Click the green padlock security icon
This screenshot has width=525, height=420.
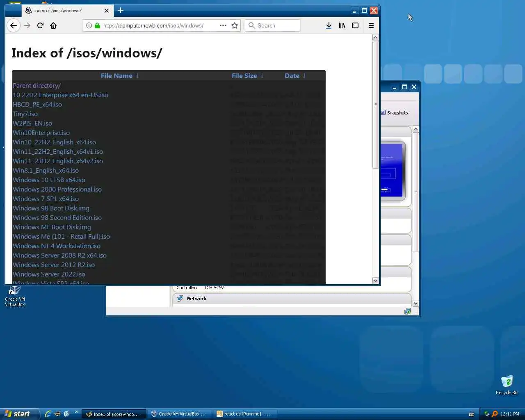point(97,25)
